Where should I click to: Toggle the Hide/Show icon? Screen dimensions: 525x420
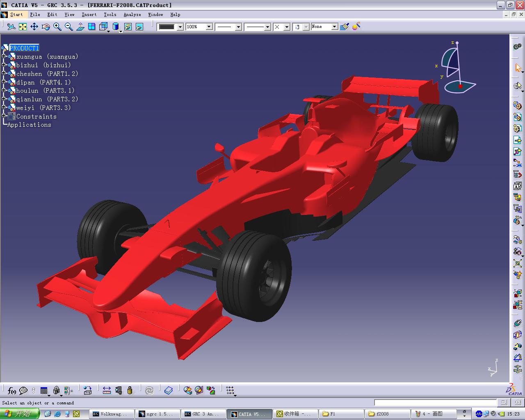coord(128,27)
